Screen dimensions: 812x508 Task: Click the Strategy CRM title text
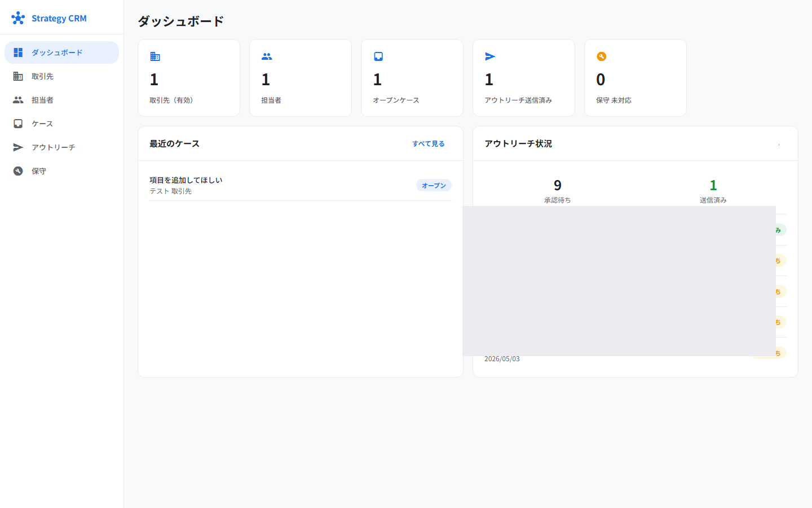pos(59,18)
